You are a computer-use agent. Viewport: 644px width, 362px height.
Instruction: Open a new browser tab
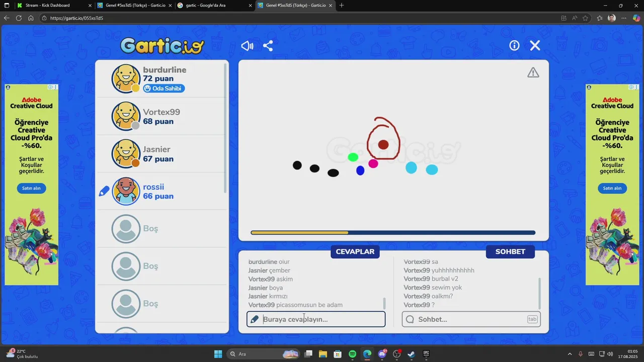(342, 5)
